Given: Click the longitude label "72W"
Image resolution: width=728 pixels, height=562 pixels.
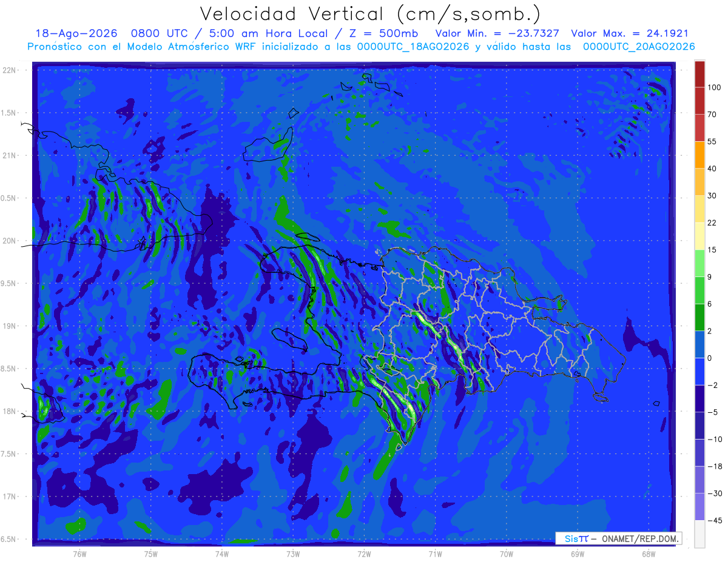Looking at the screenshot, I should pos(364,554).
